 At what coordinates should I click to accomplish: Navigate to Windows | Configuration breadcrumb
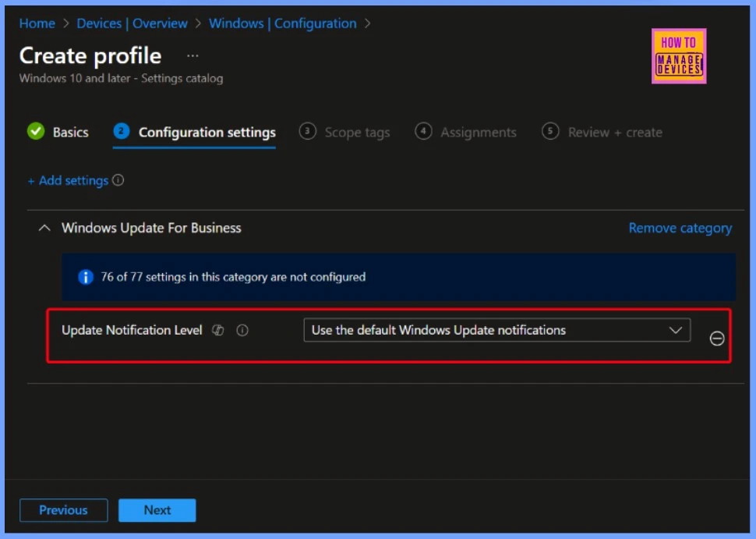(x=283, y=23)
